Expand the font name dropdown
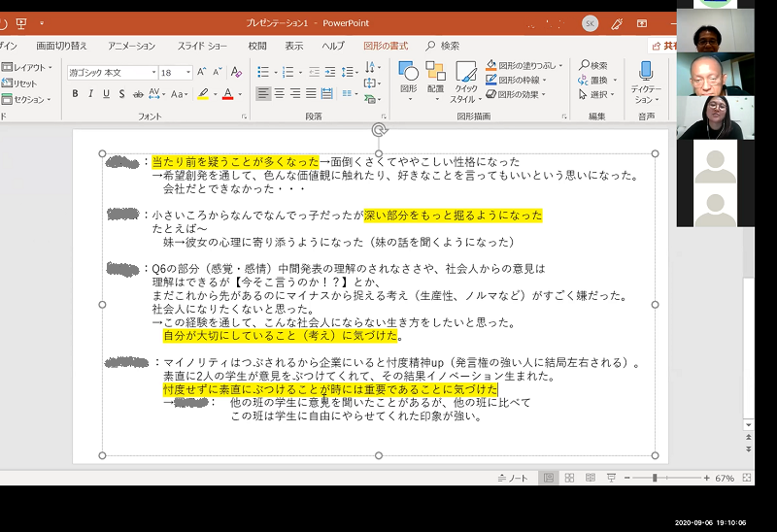The width and height of the screenshot is (777, 532). [x=152, y=73]
